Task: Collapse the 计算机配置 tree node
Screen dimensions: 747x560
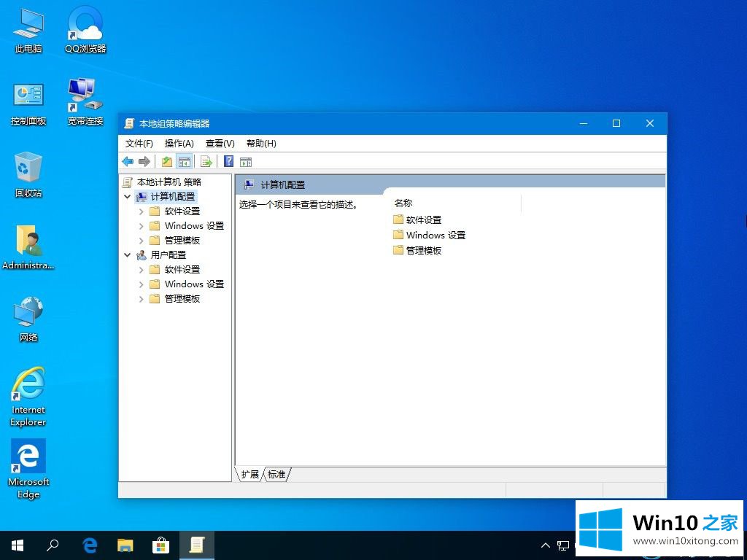Action: [x=127, y=196]
